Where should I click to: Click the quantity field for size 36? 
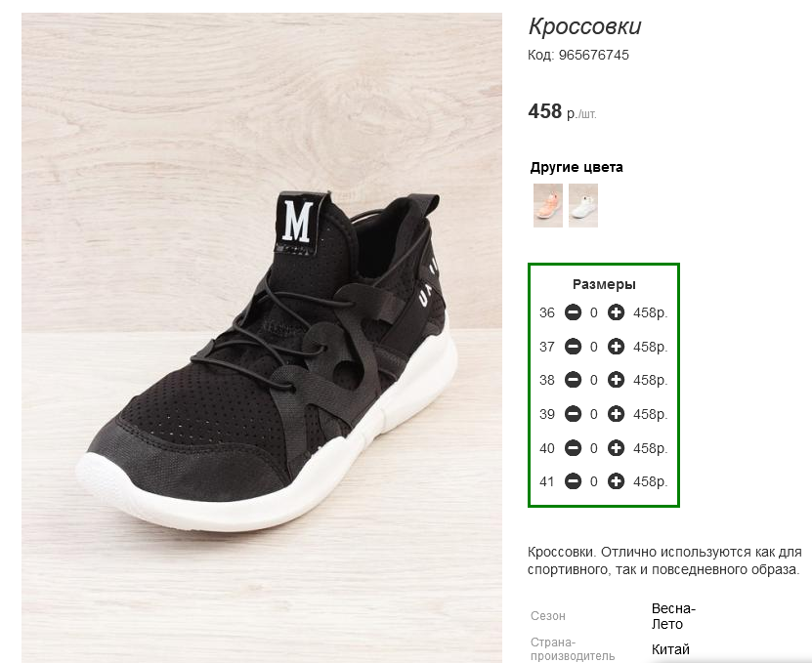(594, 312)
